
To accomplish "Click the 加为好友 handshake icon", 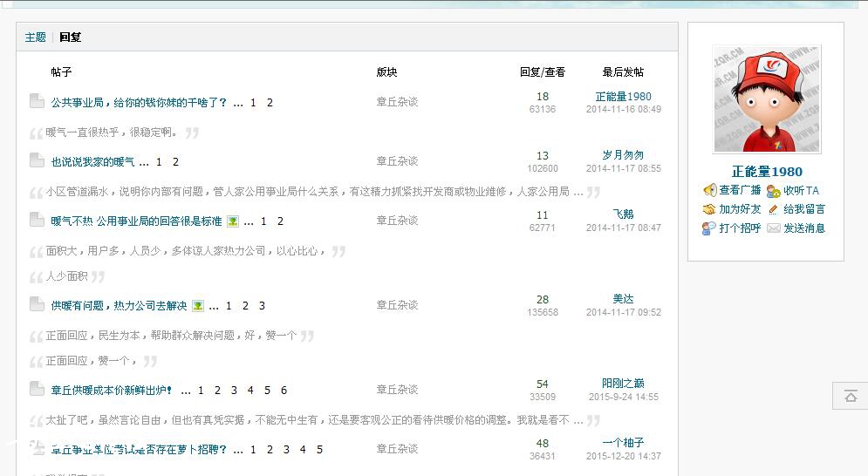I will [x=709, y=209].
